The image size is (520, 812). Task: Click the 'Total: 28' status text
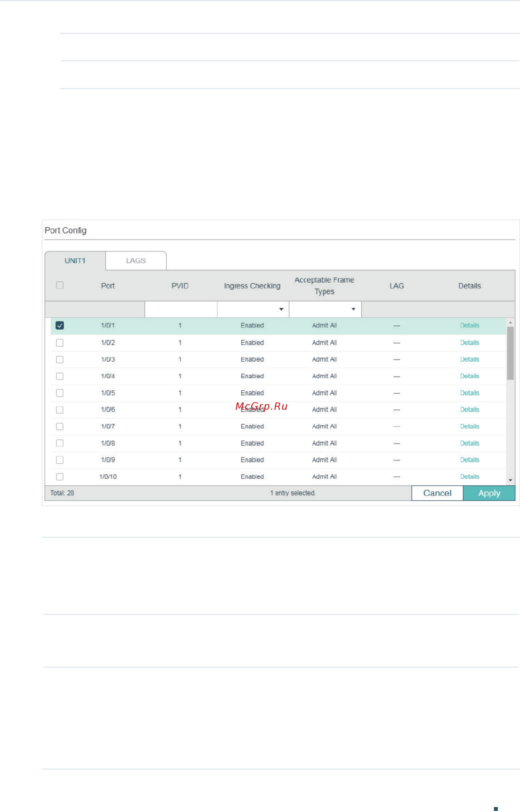[x=62, y=493]
